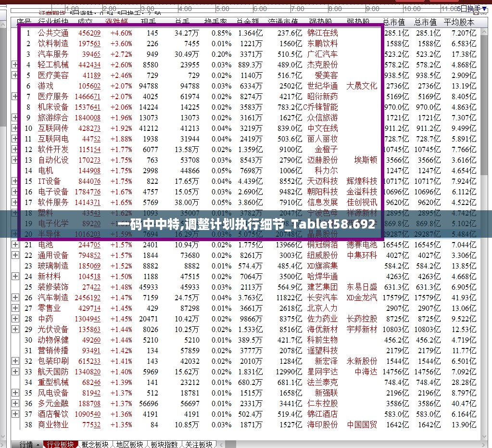The width and height of the screenshot is (492, 448).
Task: Click plus icon beside 中药 row
Action: click(15, 319)
